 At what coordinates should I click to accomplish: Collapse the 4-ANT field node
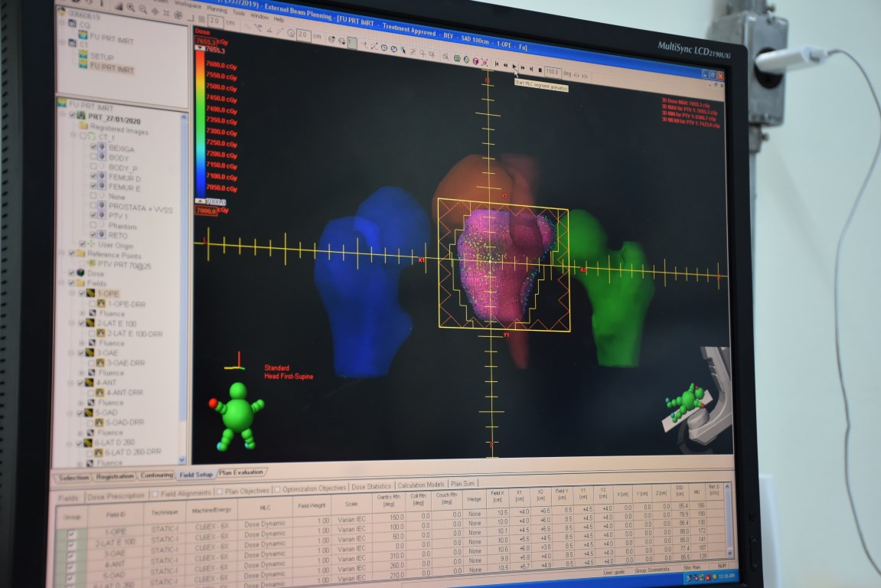pos(72,383)
